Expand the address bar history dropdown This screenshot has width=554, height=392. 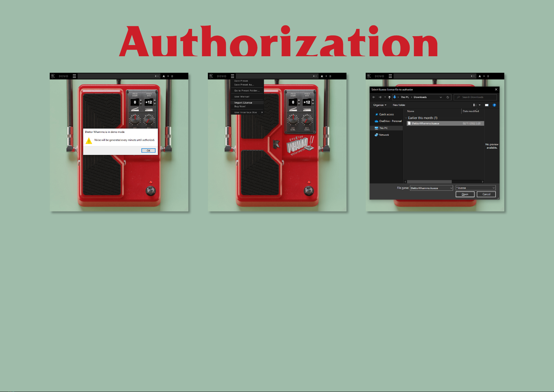441,97
